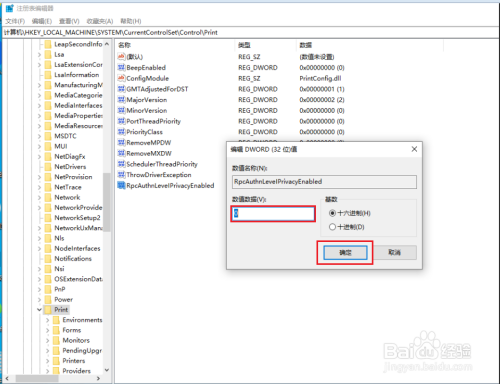The width and height of the screenshot is (500, 384).
Task: Expand the PnP key
Action: [x=39, y=289]
